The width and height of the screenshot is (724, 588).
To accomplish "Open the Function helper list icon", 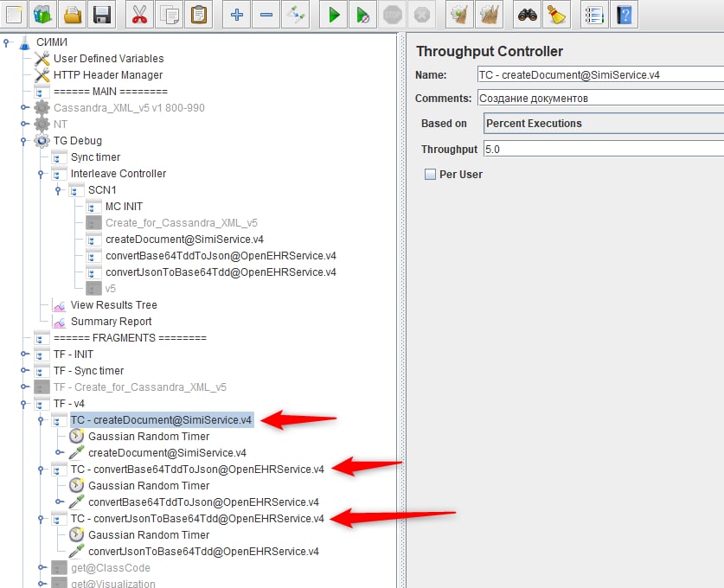I will pos(595,15).
